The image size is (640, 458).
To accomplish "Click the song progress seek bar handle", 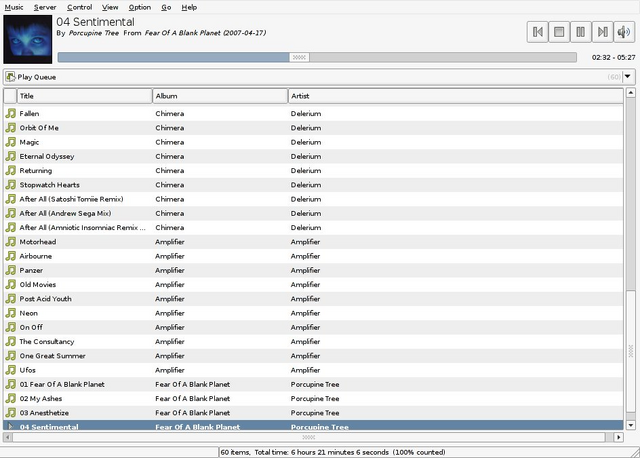I will point(299,57).
